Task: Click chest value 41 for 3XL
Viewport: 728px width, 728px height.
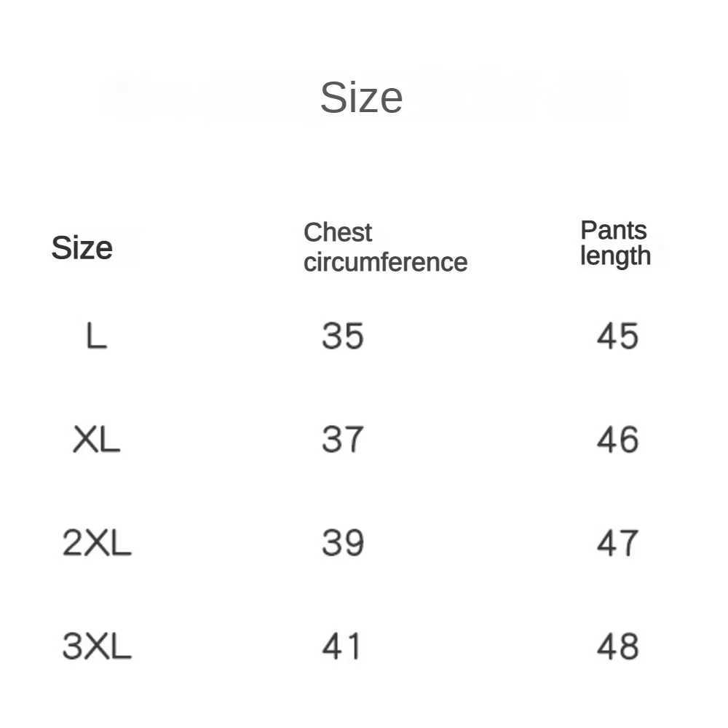Action: coord(341,646)
